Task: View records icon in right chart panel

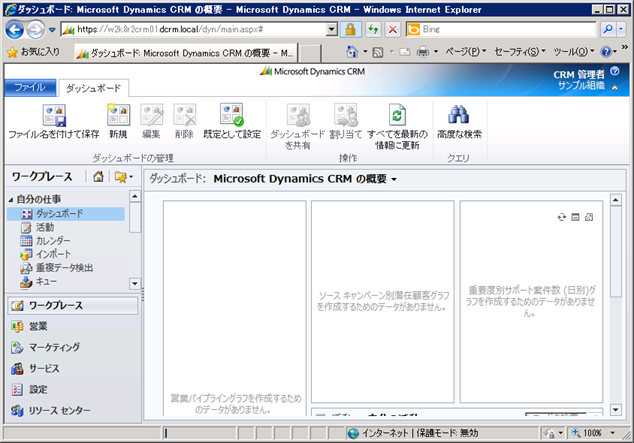Action: tap(575, 217)
